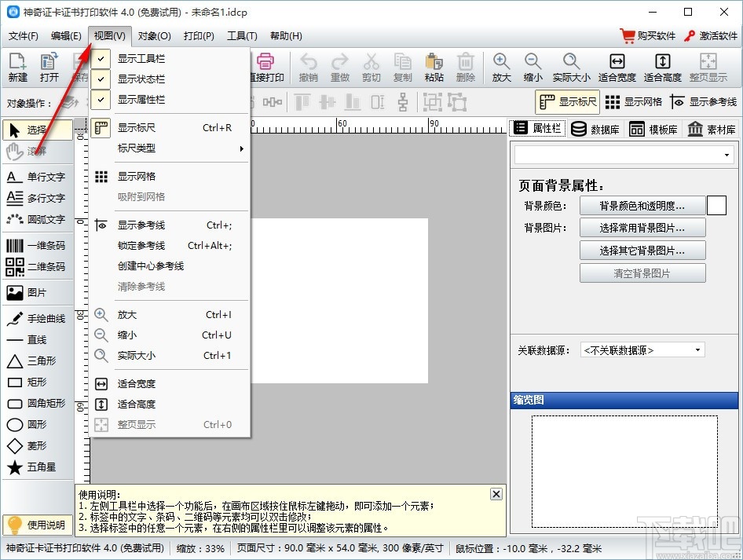Pick the single-line text (单行文字) tool

[38, 177]
